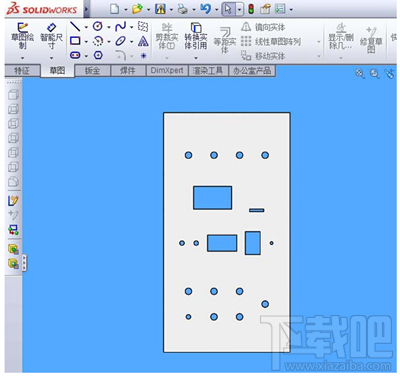Switch to the 焊件 tab

128,71
